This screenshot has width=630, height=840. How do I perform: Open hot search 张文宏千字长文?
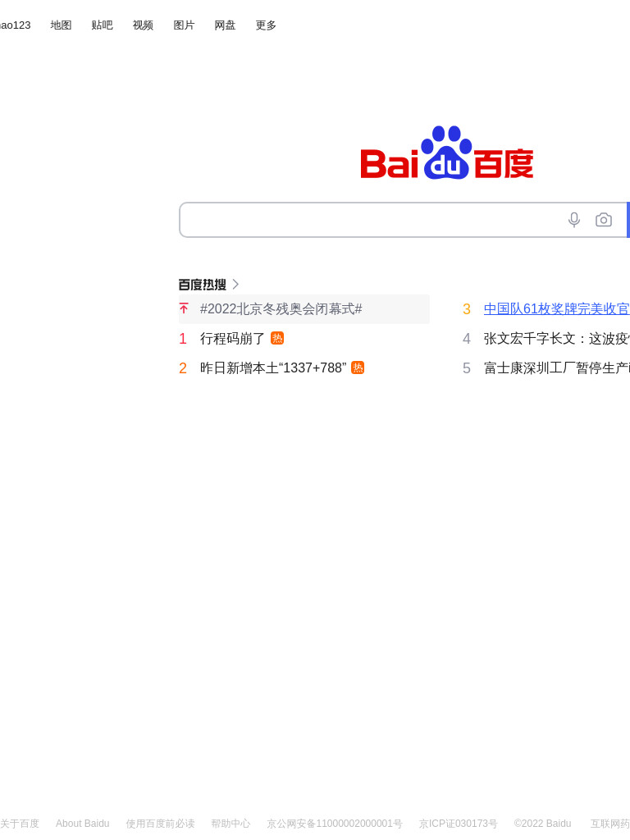[557, 339]
